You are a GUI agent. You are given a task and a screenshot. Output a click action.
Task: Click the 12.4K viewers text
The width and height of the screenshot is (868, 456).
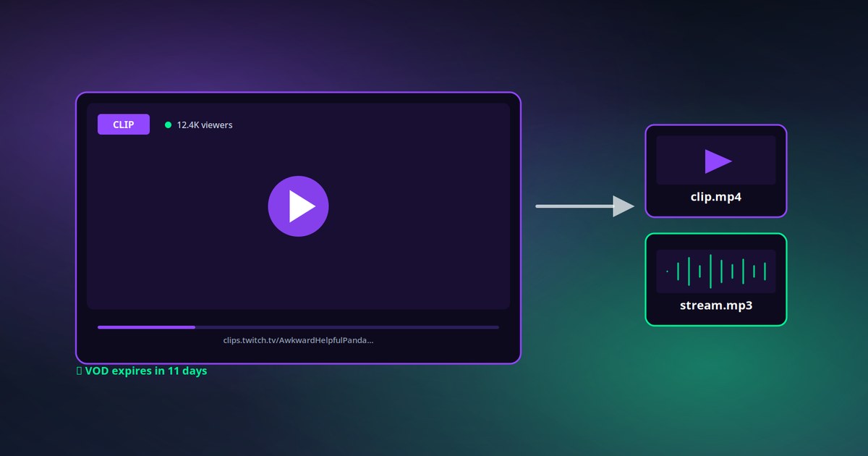click(205, 124)
